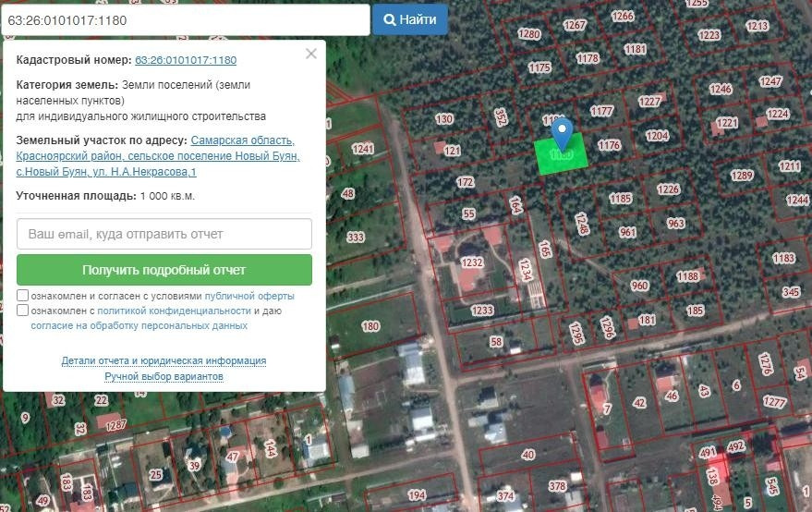Image resolution: width=812 pixels, height=512 pixels.
Task: Click Получить подробный отчет button
Action: tap(164, 270)
